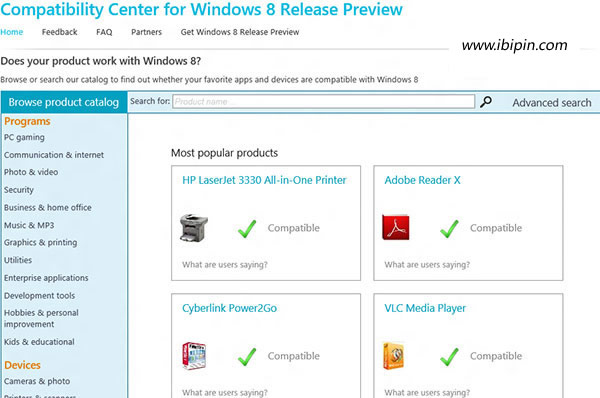Open the Adobe Reader X product link
Image resolution: width=600 pixels, height=398 pixels.
click(422, 180)
